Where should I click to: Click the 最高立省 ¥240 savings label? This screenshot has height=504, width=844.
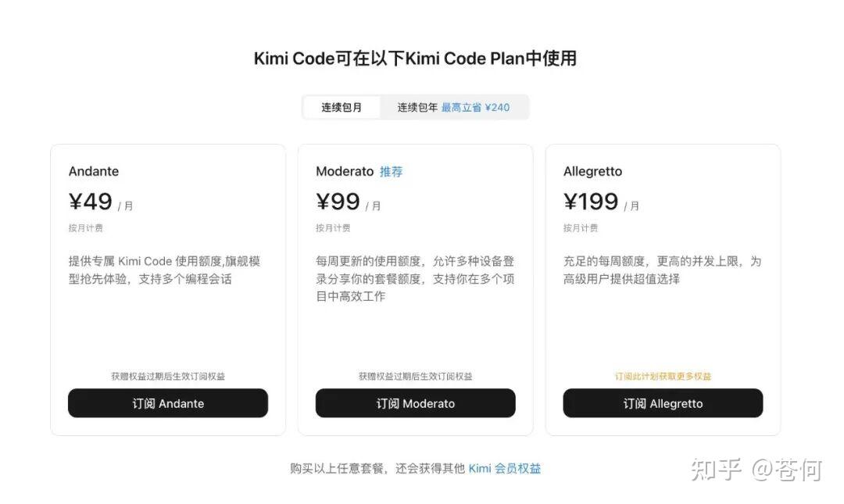point(475,107)
